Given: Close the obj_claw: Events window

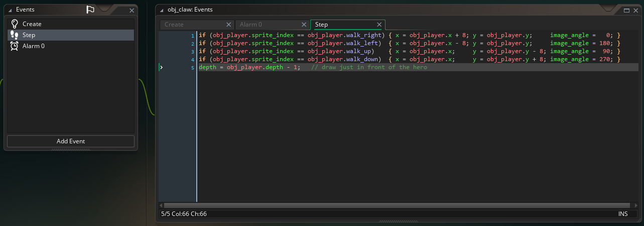Looking at the screenshot, I should [x=635, y=10].
